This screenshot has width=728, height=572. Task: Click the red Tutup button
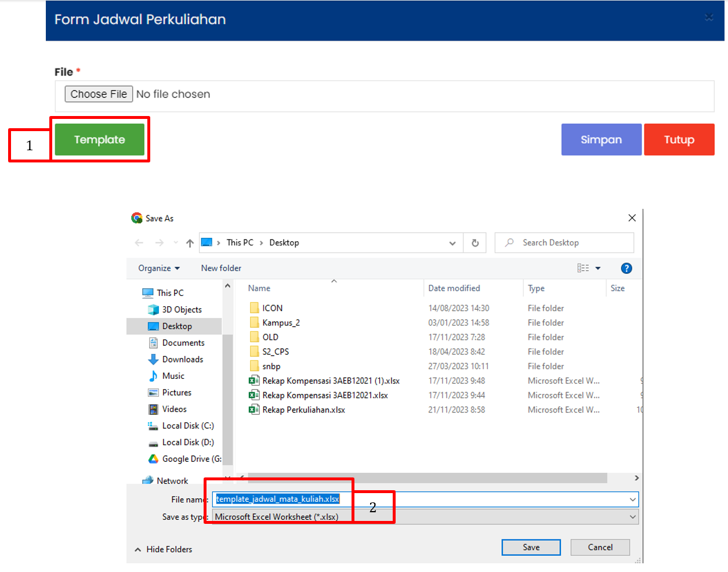[x=679, y=139]
